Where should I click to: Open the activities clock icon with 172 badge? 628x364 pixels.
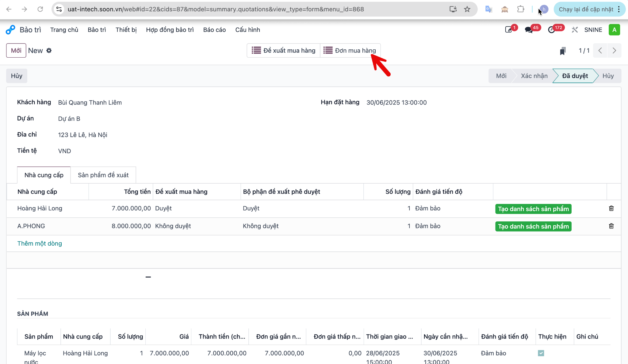tap(551, 30)
